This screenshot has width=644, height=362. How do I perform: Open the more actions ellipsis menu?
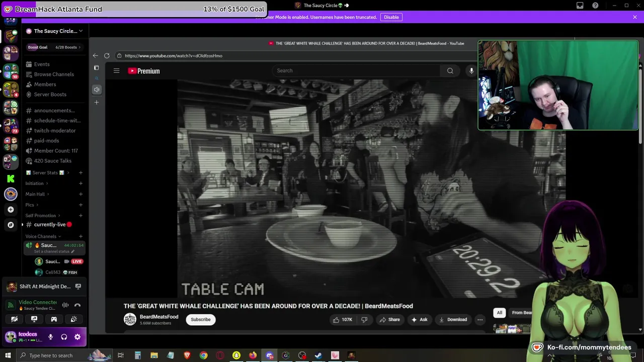(x=480, y=319)
